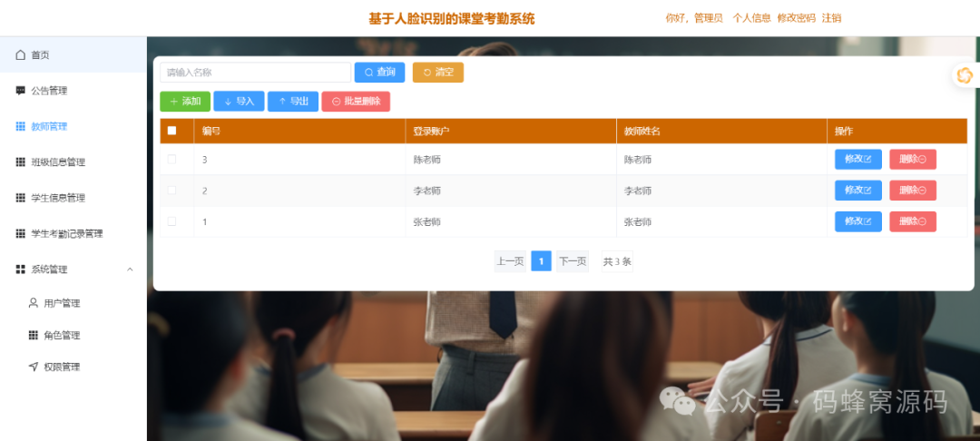
Task: Click 注销 to log out
Action: point(831,18)
